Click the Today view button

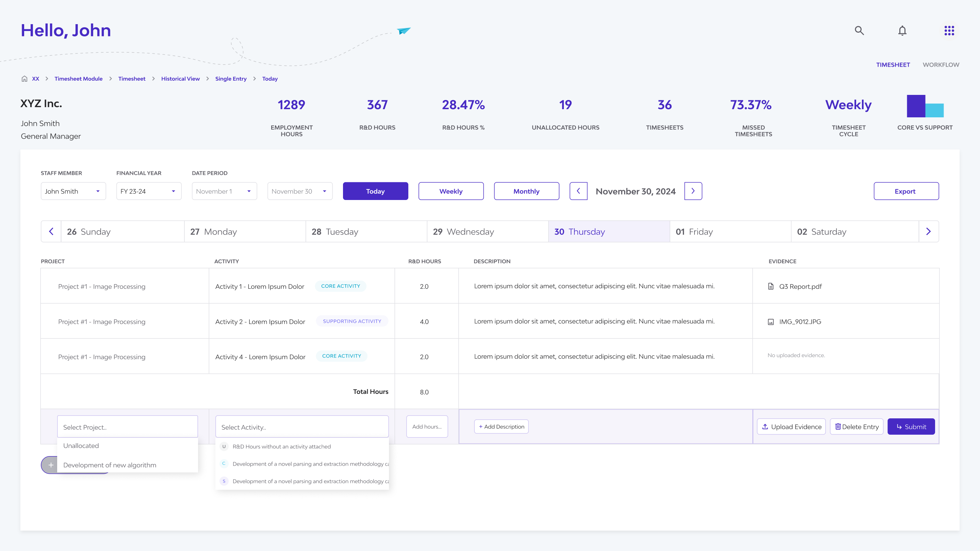375,191
